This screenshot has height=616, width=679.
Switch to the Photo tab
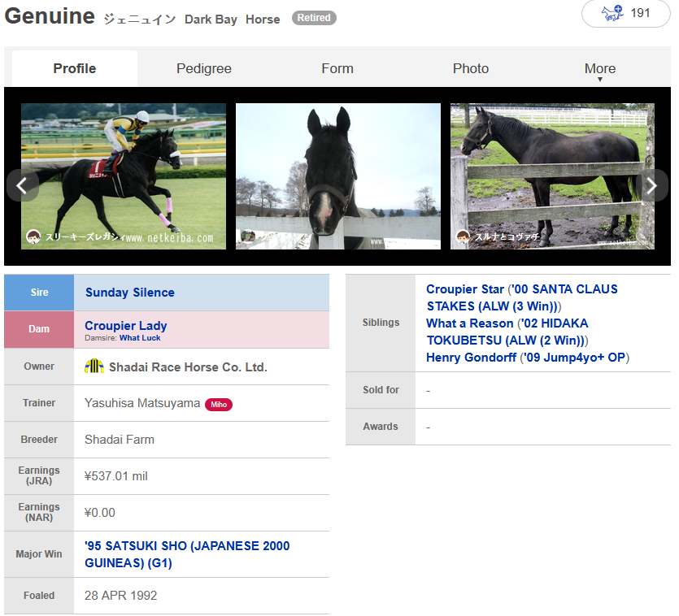[x=471, y=68]
